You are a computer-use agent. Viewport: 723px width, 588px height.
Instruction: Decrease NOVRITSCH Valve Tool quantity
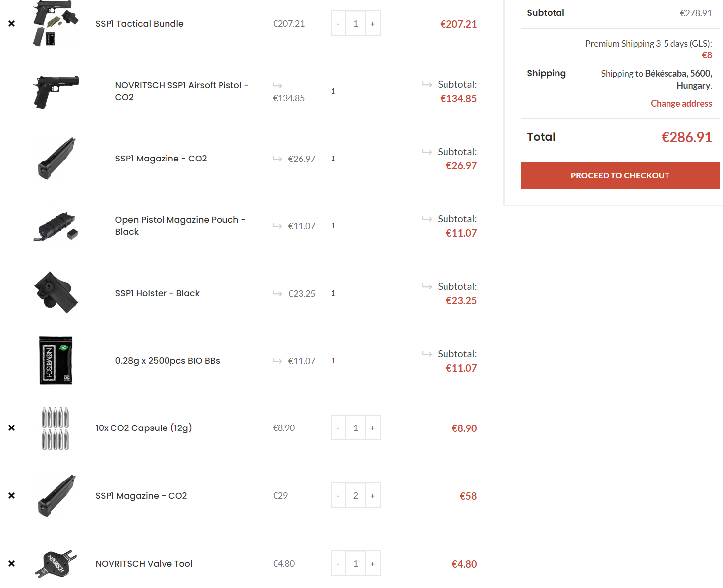coord(338,564)
